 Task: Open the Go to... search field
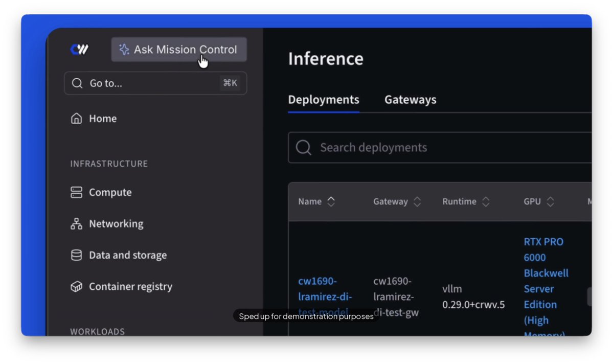click(155, 83)
